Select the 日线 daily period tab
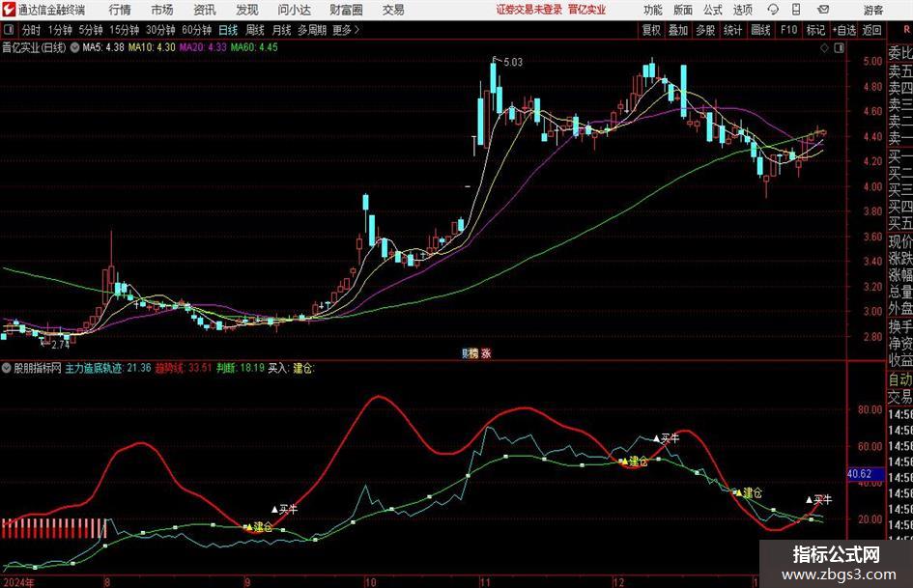The height and width of the screenshot is (588, 913). tap(228, 30)
